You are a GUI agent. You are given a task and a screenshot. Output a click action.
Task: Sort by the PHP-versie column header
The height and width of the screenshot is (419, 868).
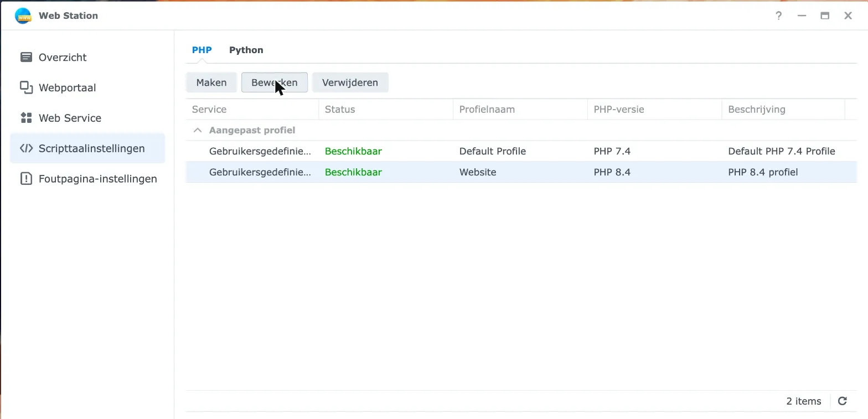point(655,110)
